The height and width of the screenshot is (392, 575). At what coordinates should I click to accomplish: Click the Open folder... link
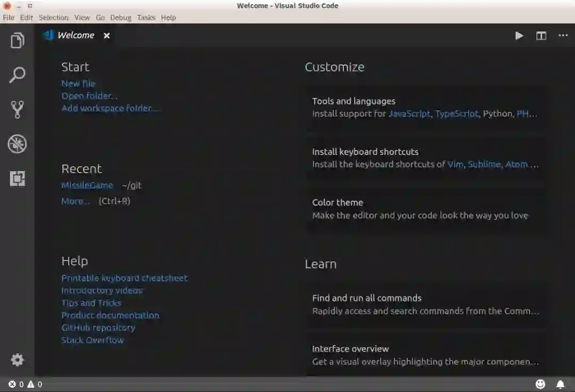(x=89, y=96)
